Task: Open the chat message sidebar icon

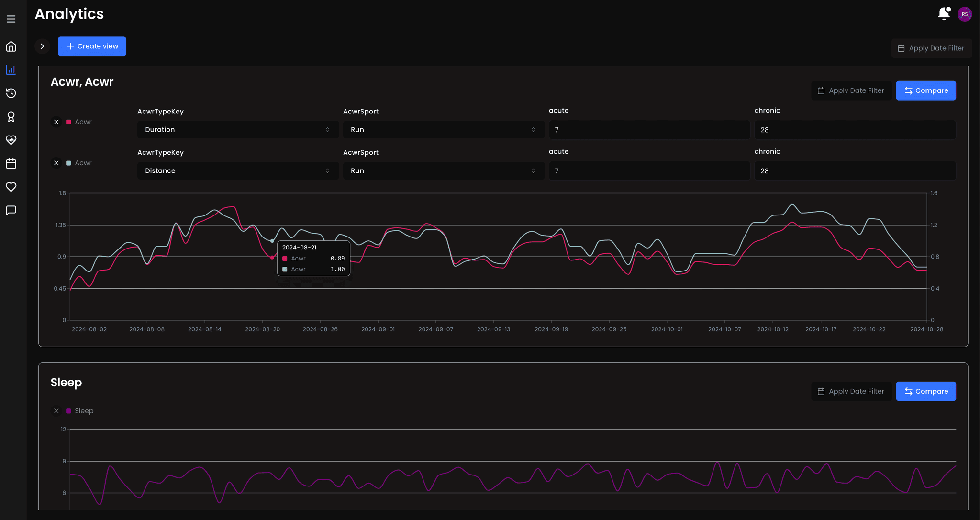Action: point(11,210)
